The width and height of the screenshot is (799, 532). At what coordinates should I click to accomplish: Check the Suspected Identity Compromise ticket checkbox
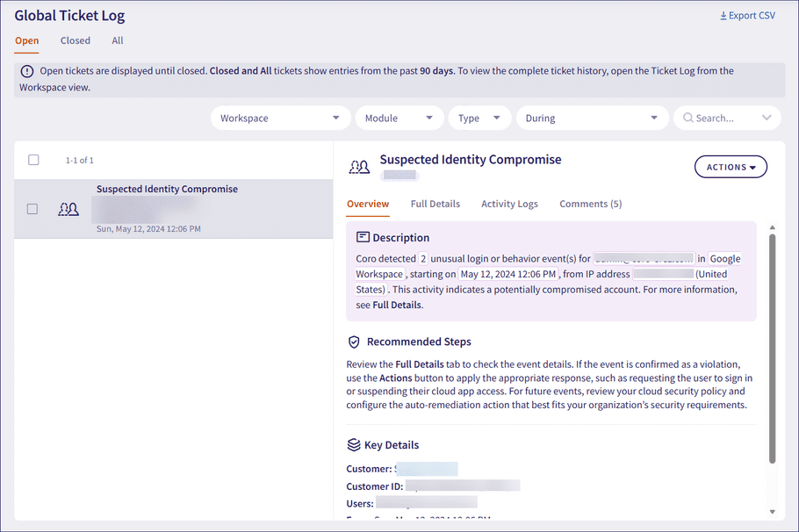[x=32, y=209]
